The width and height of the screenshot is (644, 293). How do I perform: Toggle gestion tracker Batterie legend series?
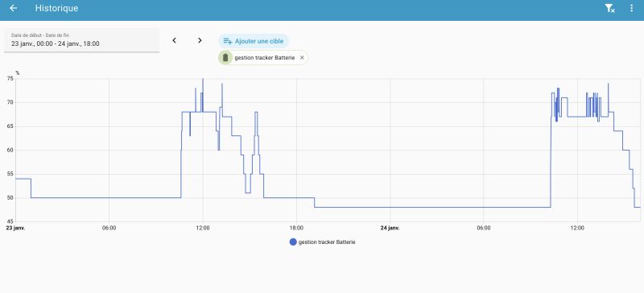[323, 242]
